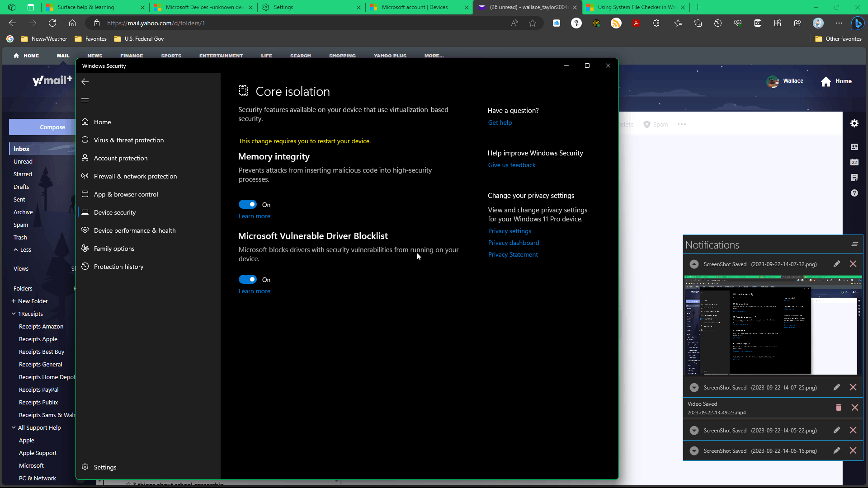Add this page to favorites star
868x488 pixels.
tap(533, 23)
